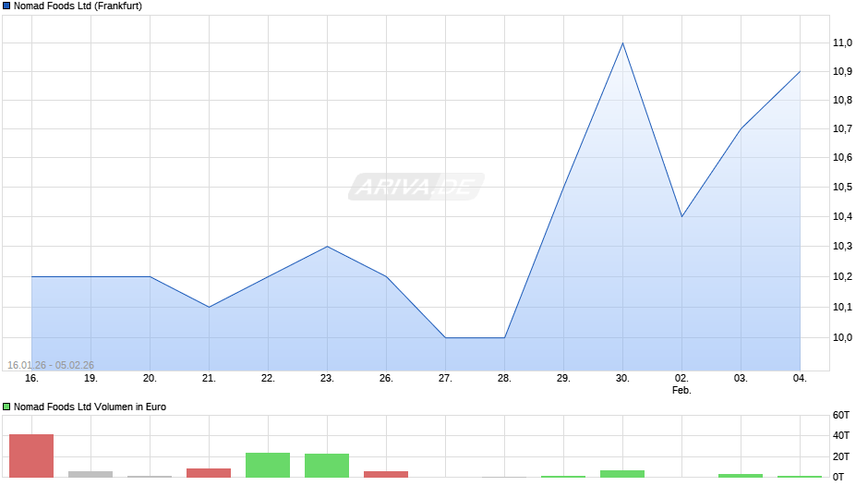The image size is (868, 486).
Task: Click the '26.' date axis label
Action: pyautogui.click(x=386, y=379)
